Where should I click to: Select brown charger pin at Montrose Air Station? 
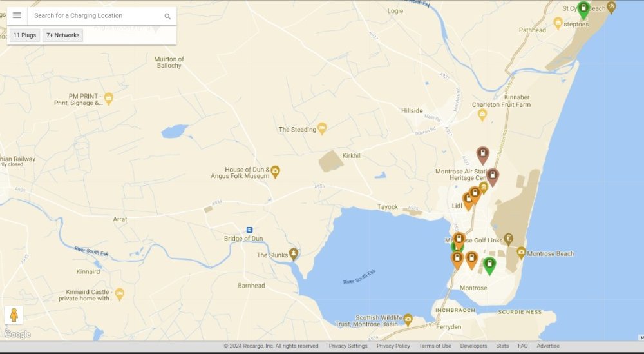(x=493, y=177)
